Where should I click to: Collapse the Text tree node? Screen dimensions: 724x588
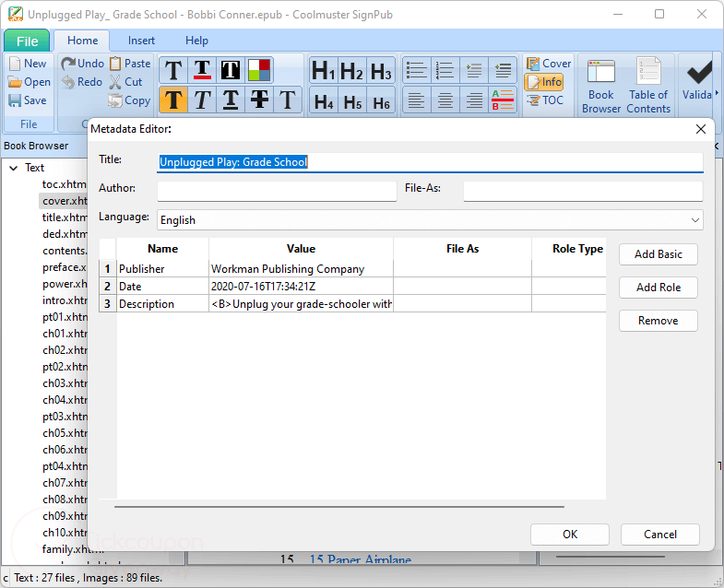click(14, 168)
